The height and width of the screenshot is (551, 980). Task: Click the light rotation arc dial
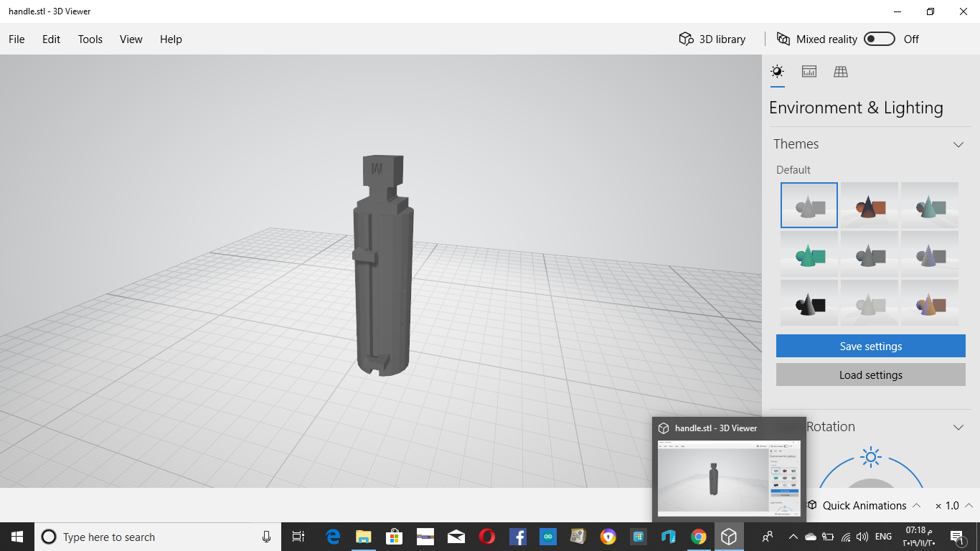(x=871, y=472)
